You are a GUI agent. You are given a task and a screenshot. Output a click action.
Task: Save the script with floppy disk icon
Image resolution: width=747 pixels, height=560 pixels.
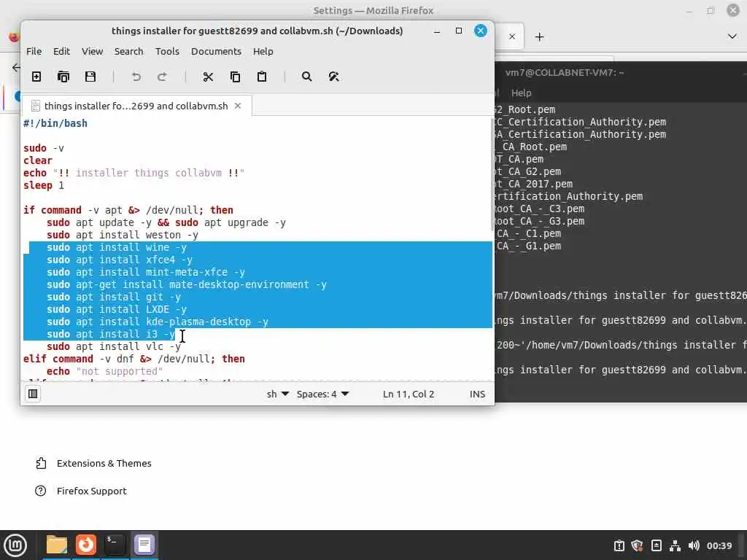point(90,77)
